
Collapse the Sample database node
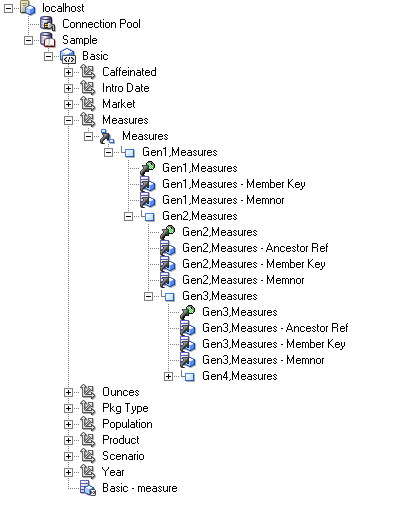pyautogui.click(x=28, y=40)
